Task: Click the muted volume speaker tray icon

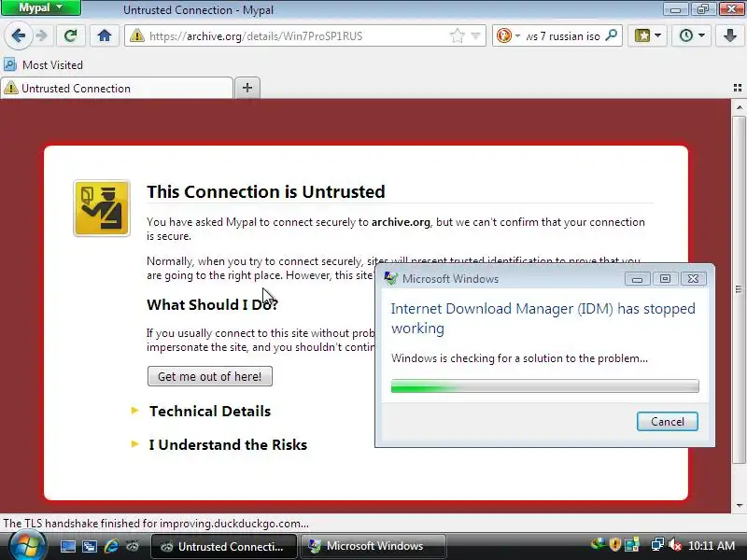Action: [674, 544]
